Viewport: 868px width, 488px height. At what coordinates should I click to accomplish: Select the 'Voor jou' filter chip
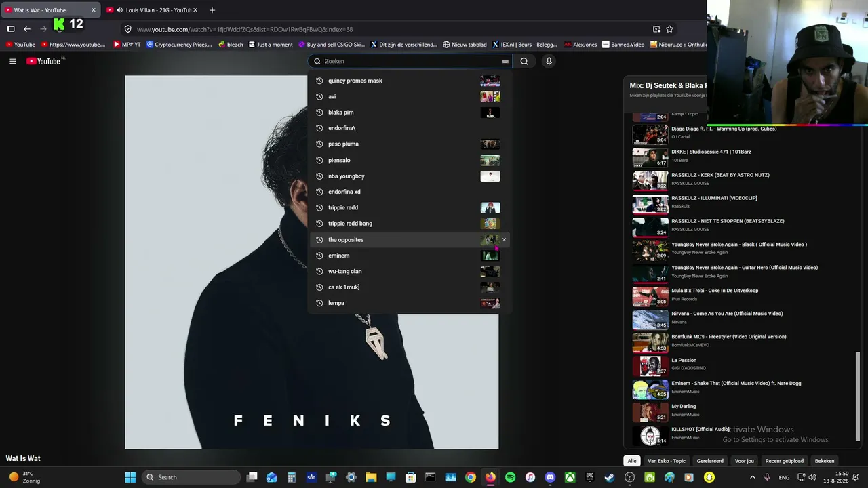click(744, 461)
